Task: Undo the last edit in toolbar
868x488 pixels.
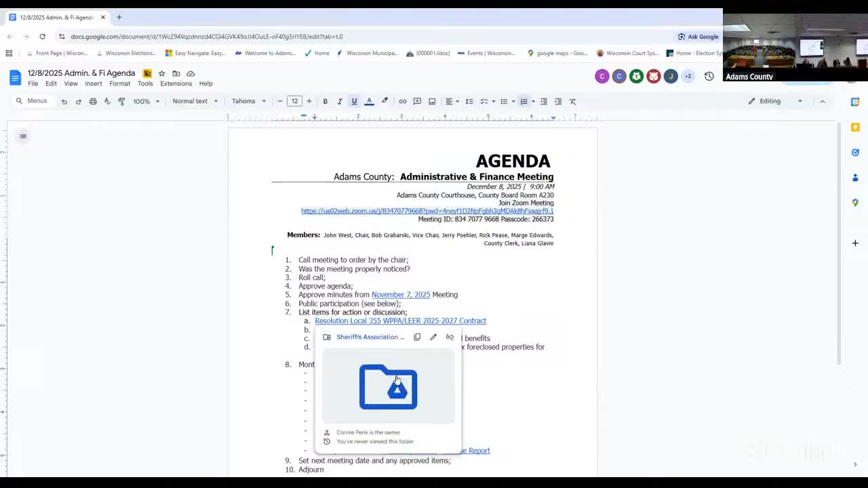Action: 64,102
